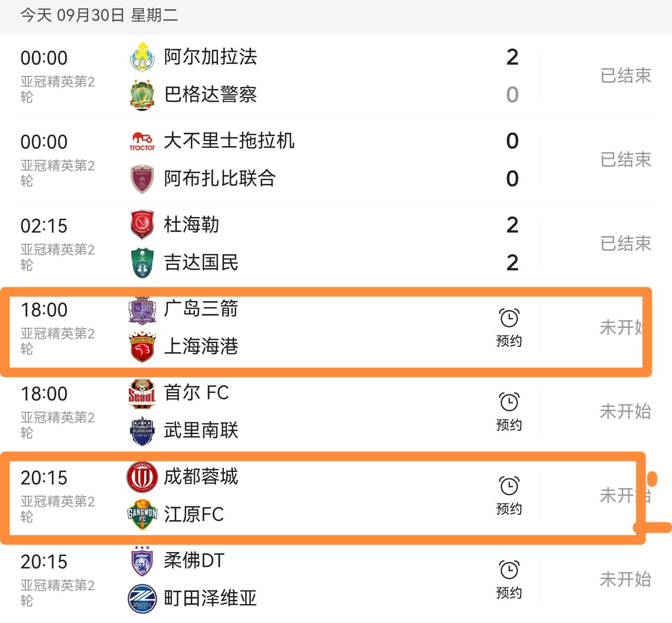Open the 阿尔加拉法 team name link

210,57
